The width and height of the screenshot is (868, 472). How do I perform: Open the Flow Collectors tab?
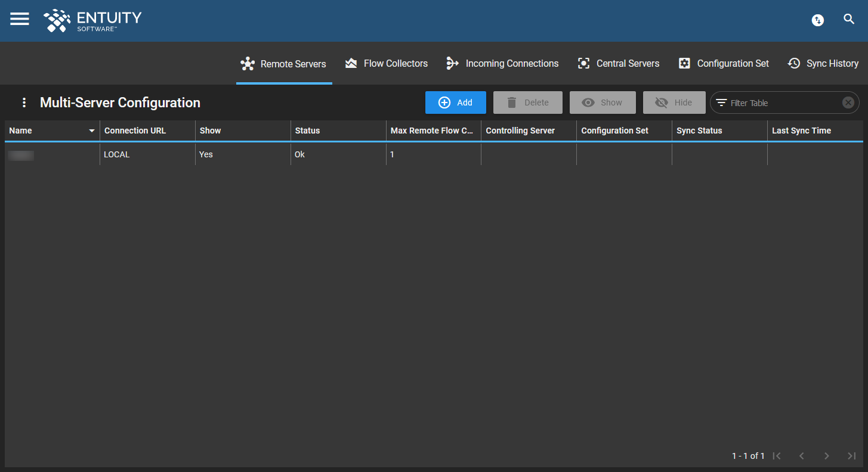click(387, 64)
